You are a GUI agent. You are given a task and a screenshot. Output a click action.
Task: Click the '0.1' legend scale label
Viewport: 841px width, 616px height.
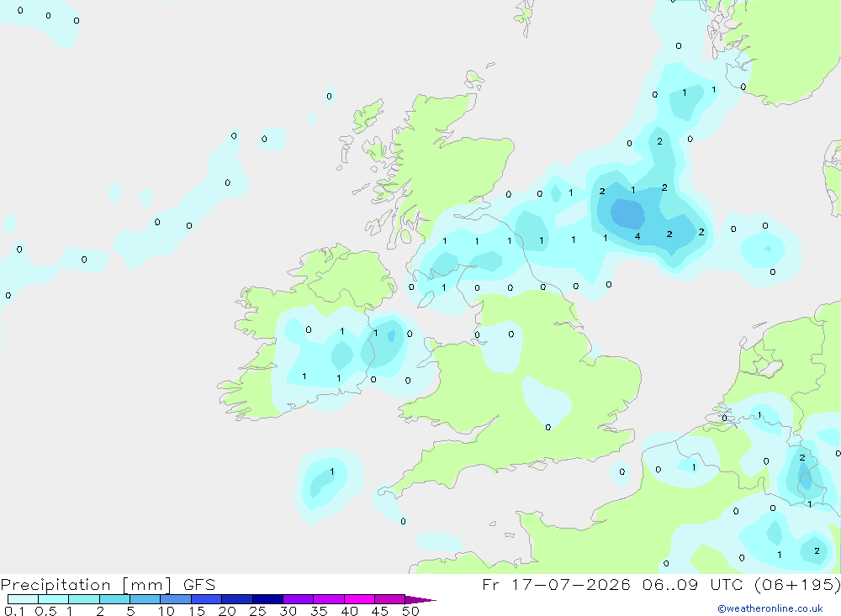click(x=14, y=611)
